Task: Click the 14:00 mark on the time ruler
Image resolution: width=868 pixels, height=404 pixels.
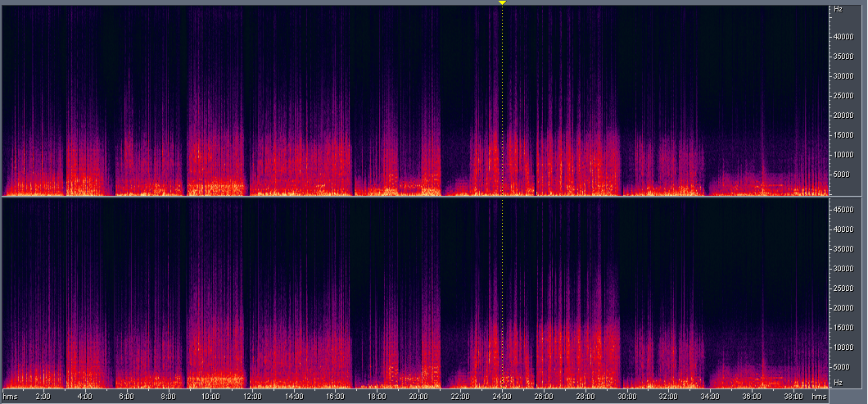Action: (293, 397)
